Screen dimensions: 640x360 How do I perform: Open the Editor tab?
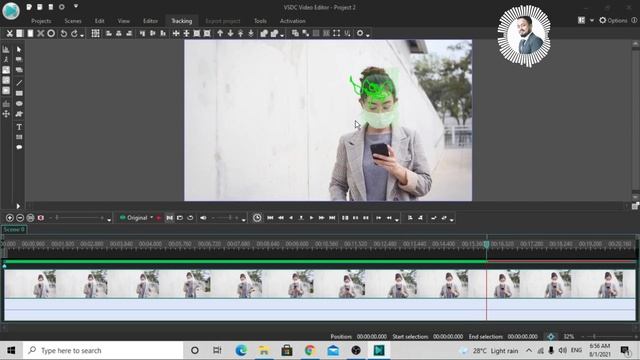point(150,21)
